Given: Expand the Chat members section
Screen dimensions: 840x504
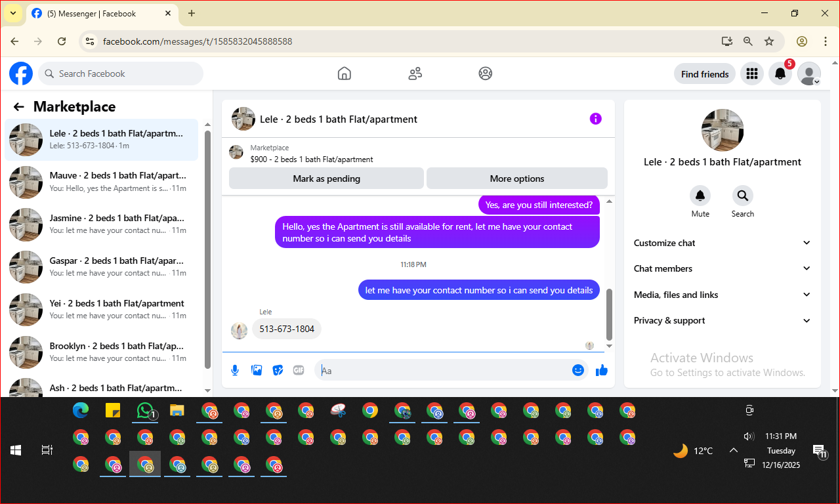Looking at the screenshot, I should [x=723, y=268].
